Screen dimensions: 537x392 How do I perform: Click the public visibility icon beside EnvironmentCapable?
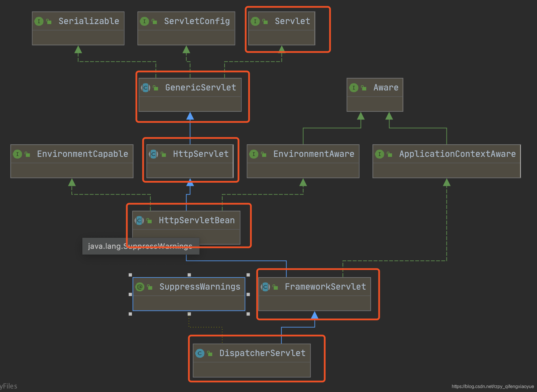point(28,154)
